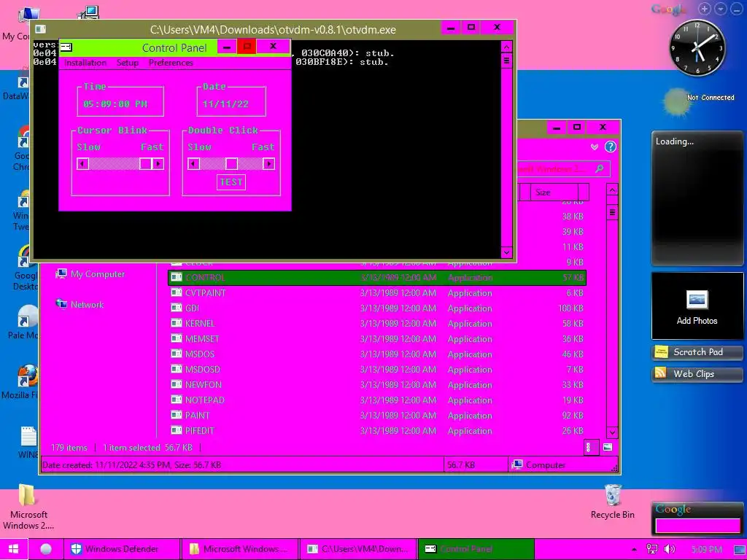Select the CVTPAINT file in Explorer

tap(205, 293)
